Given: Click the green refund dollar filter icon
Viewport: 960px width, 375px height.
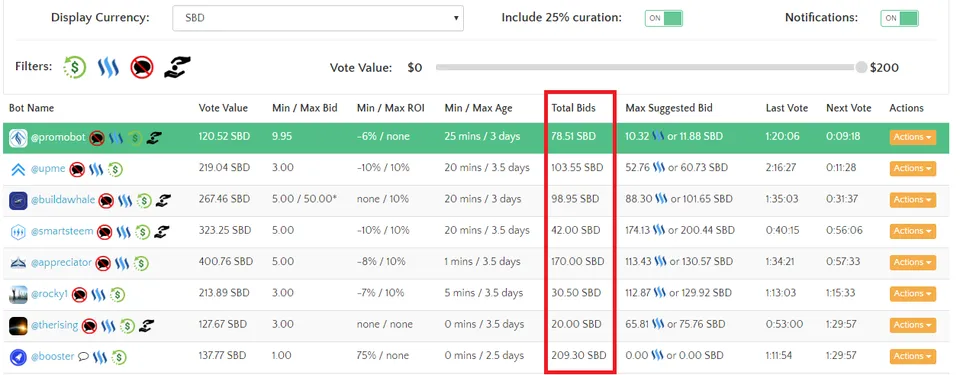Looking at the screenshot, I should tap(75, 67).
